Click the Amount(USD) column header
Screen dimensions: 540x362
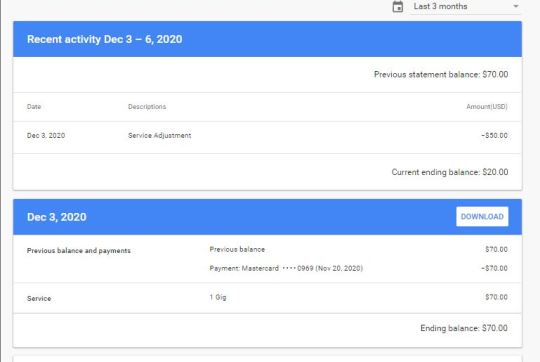click(x=487, y=107)
